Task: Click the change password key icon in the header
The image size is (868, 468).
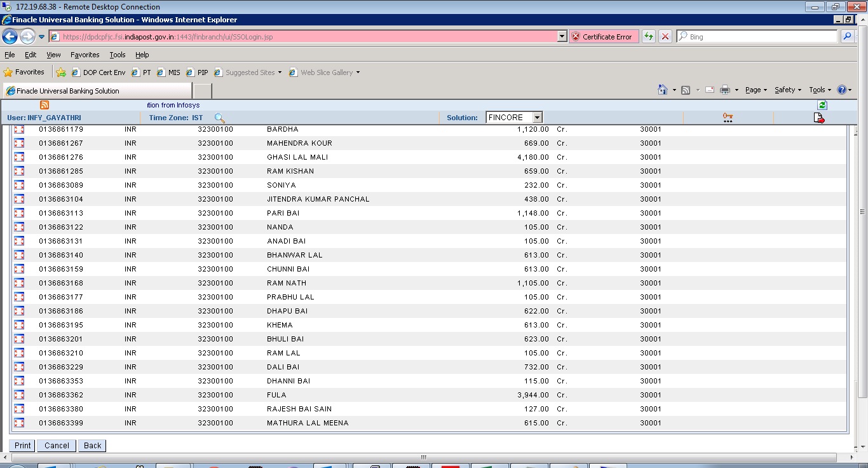Action: coord(727,117)
